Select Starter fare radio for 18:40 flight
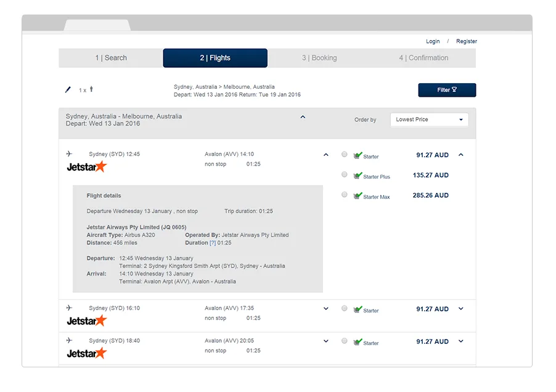This screenshot has height=392, width=556. [345, 341]
